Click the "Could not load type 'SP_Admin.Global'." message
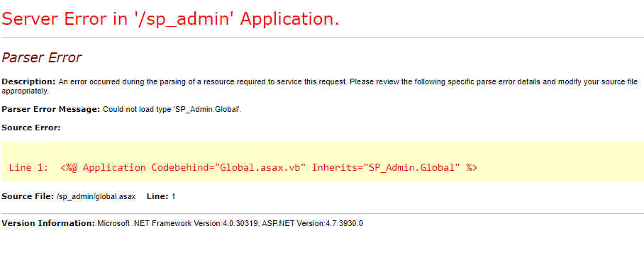Screen dimensions: 644x260 pyautogui.click(x=172, y=110)
